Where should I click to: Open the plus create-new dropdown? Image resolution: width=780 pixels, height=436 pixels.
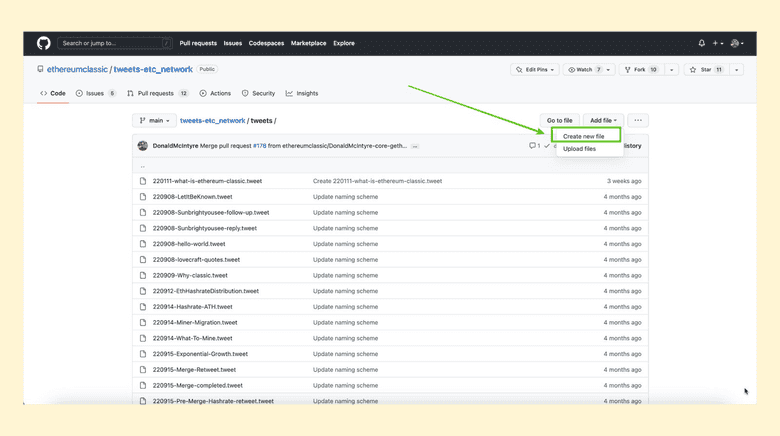tap(718, 43)
